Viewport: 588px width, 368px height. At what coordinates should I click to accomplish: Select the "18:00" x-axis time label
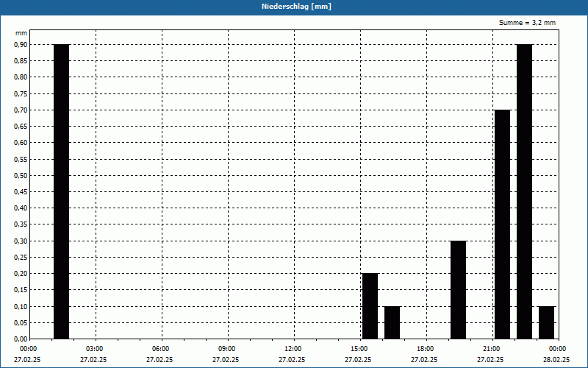426,349
